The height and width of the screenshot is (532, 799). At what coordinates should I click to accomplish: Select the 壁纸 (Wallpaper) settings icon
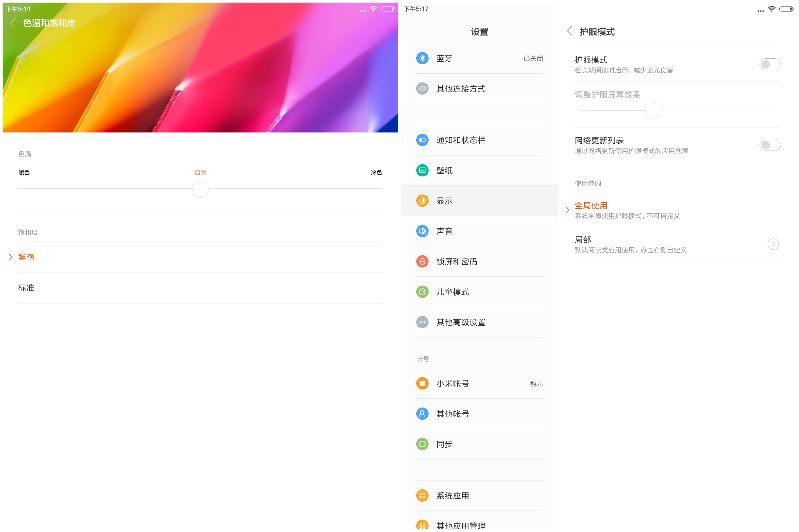tap(422, 171)
